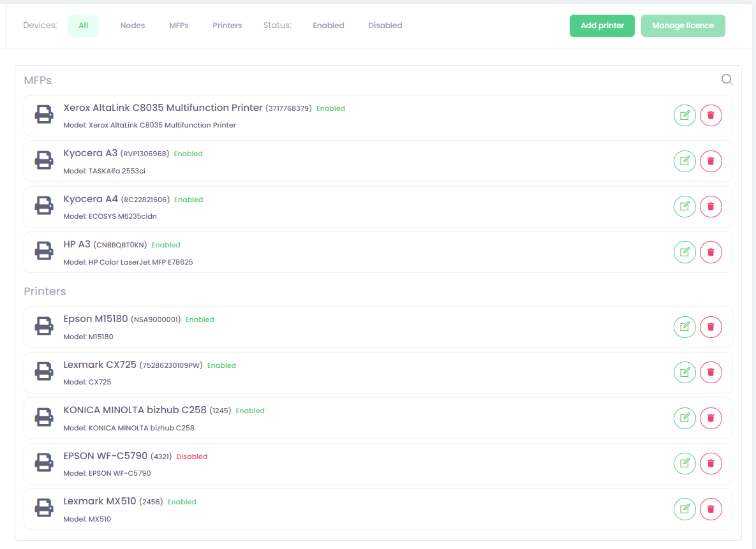Viewport: 756px width, 549px height.
Task: Delete the Lexmark CX725 printer
Action: click(x=711, y=372)
